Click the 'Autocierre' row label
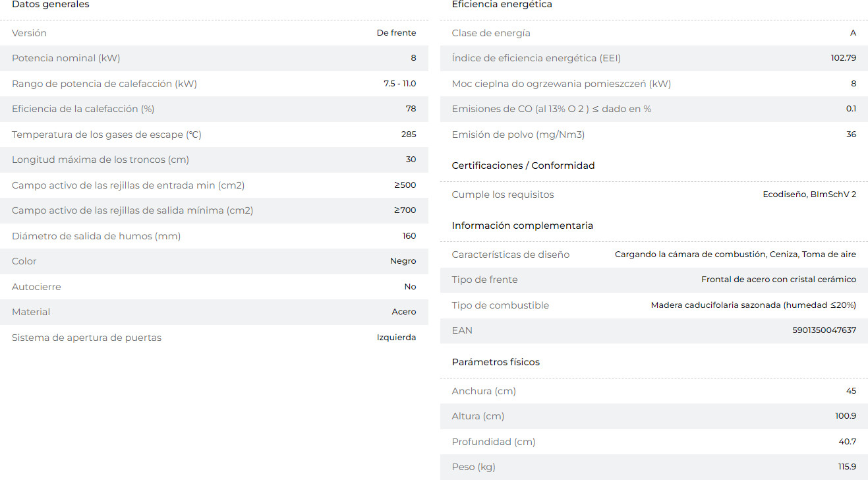The width and height of the screenshot is (868, 480). coord(36,287)
